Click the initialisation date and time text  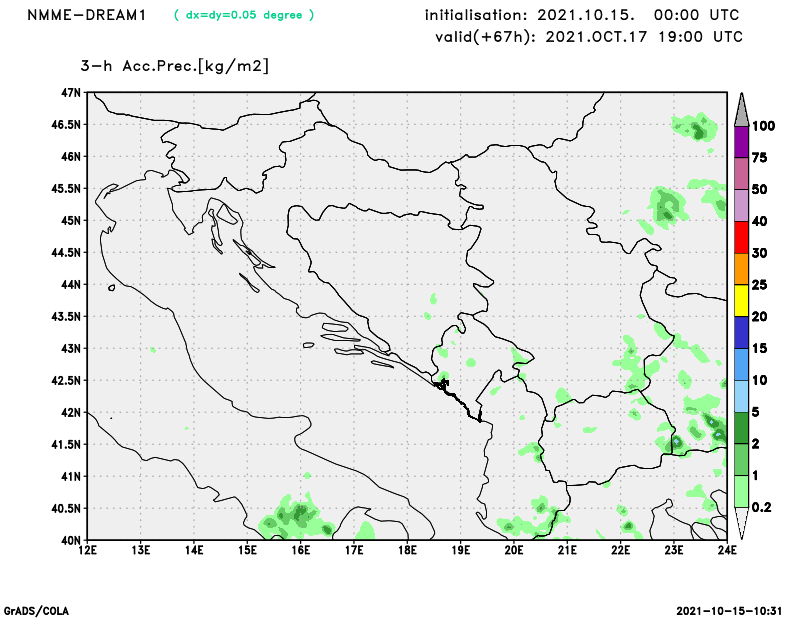pos(583,15)
